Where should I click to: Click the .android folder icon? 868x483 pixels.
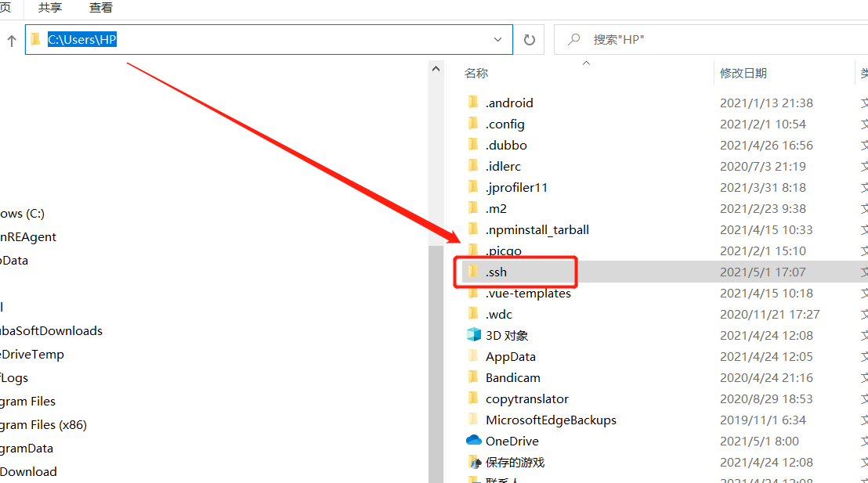473,103
